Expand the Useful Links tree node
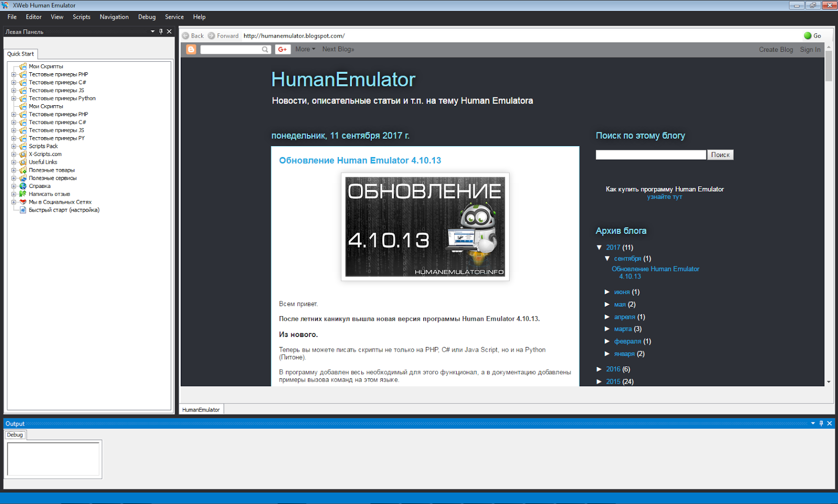The height and width of the screenshot is (504, 838). click(x=14, y=162)
